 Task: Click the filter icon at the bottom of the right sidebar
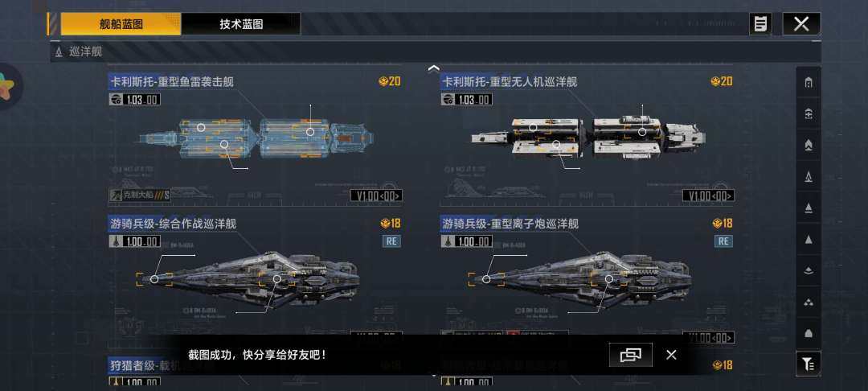[x=809, y=364]
